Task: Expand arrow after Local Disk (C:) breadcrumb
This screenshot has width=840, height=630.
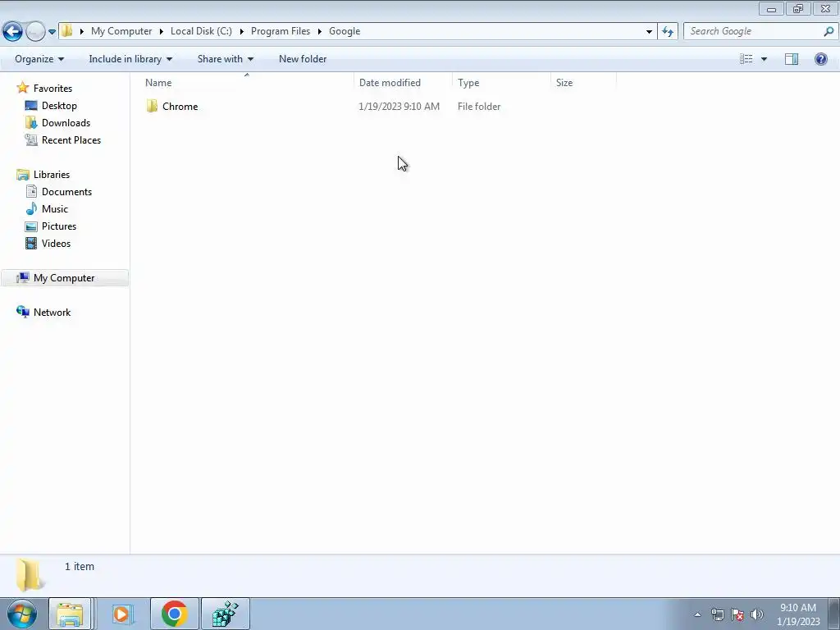Action: point(242,32)
